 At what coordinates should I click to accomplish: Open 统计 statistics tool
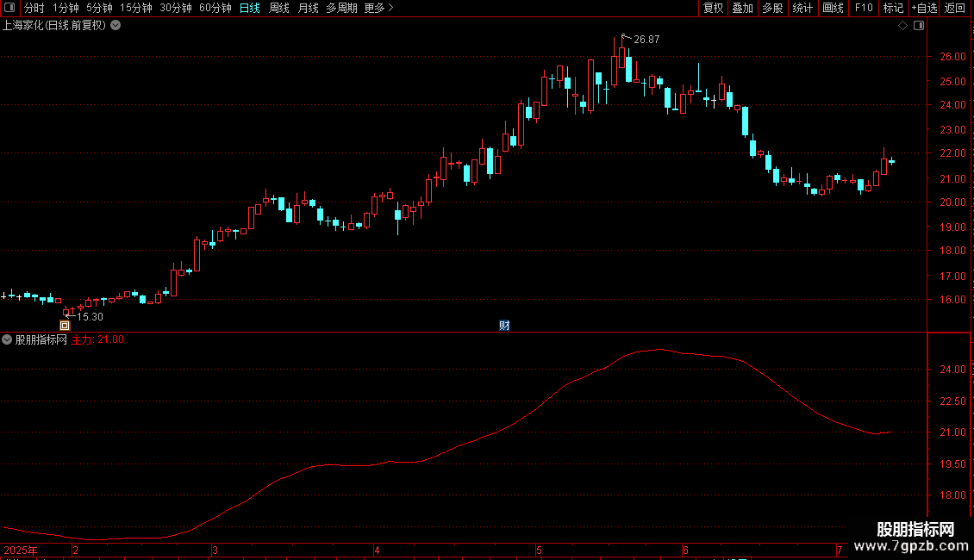click(802, 8)
